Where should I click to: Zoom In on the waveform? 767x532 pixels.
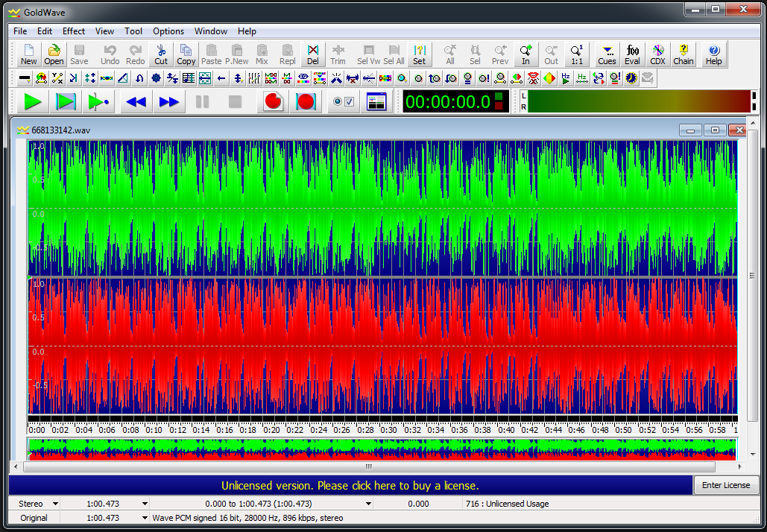pos(525,54)
